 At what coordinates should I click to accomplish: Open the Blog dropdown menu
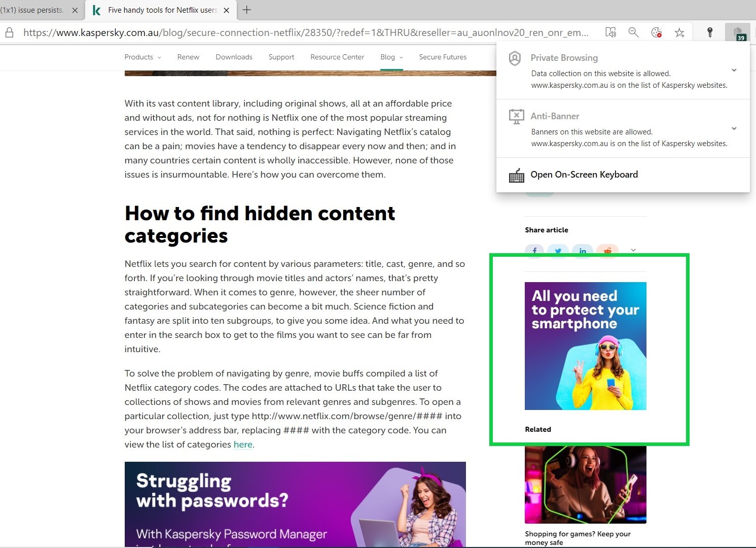point(391,57)
